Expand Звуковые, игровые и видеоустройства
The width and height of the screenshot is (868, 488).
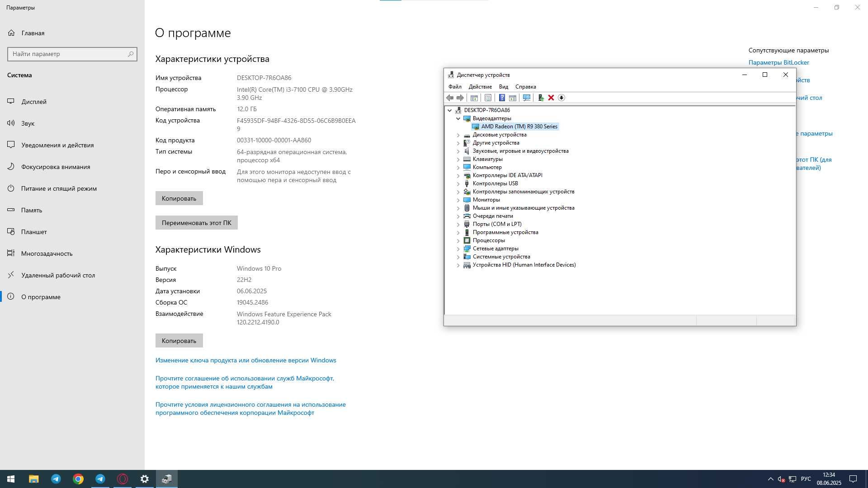[458, 151]
